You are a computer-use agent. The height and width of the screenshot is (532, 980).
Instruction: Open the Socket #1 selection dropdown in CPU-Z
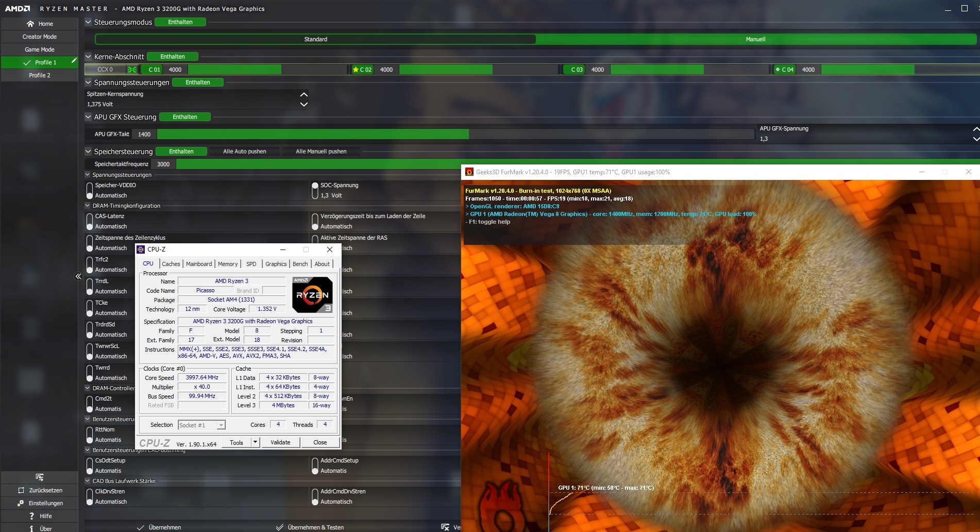[x=221, y=425]
